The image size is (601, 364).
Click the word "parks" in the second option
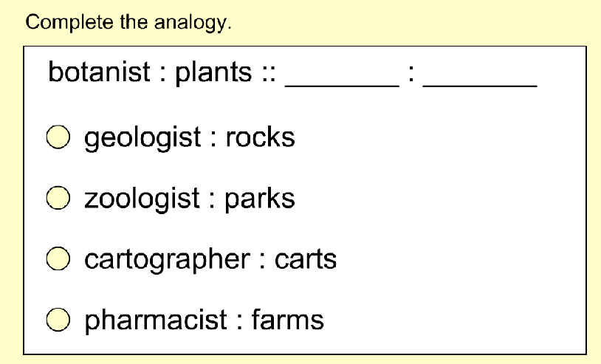(x=260, y=199)
